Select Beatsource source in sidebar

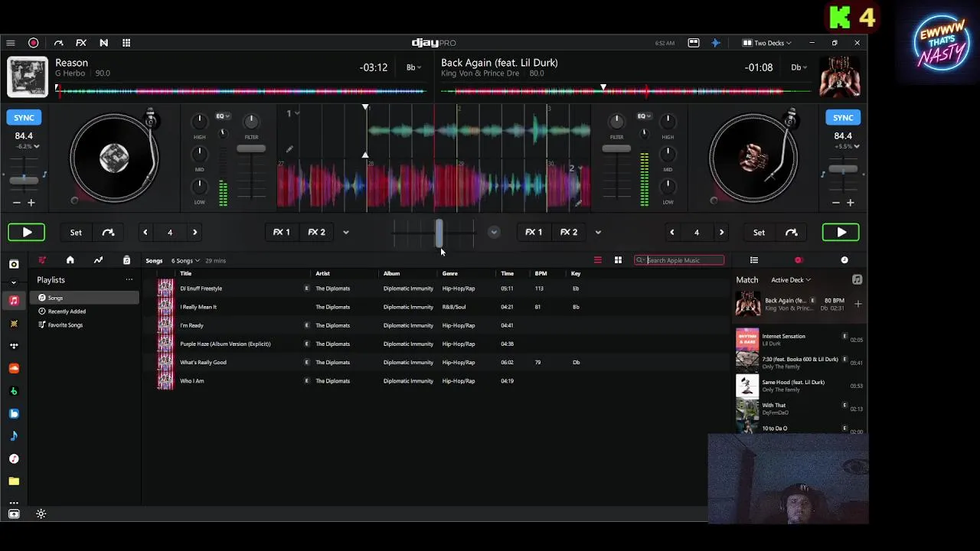14,413
